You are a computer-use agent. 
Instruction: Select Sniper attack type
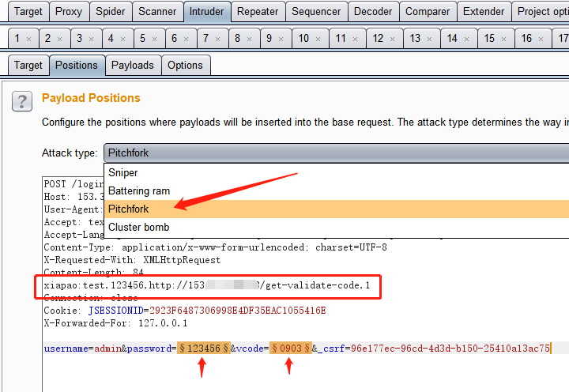coord(122,172)
